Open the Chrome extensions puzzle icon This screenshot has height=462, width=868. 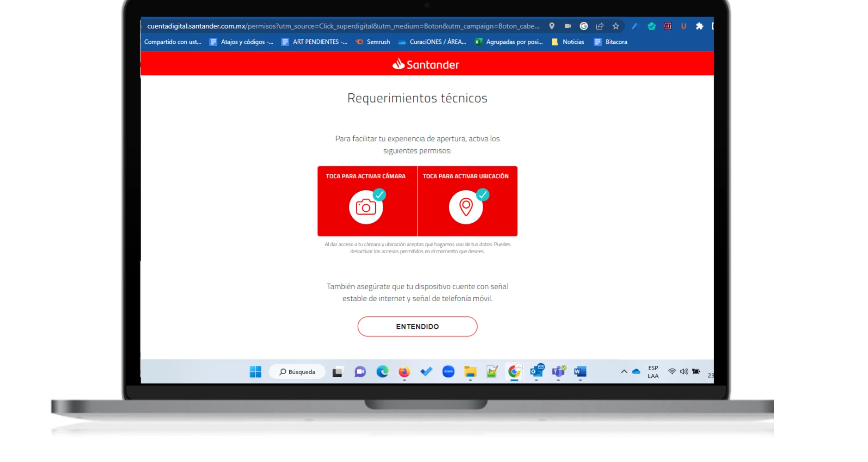699,26
